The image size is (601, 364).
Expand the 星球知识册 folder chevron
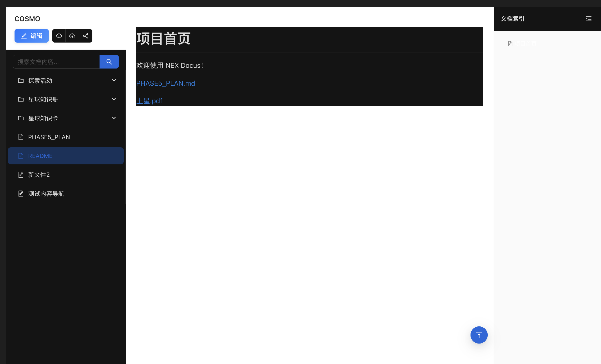click(114, 99)
